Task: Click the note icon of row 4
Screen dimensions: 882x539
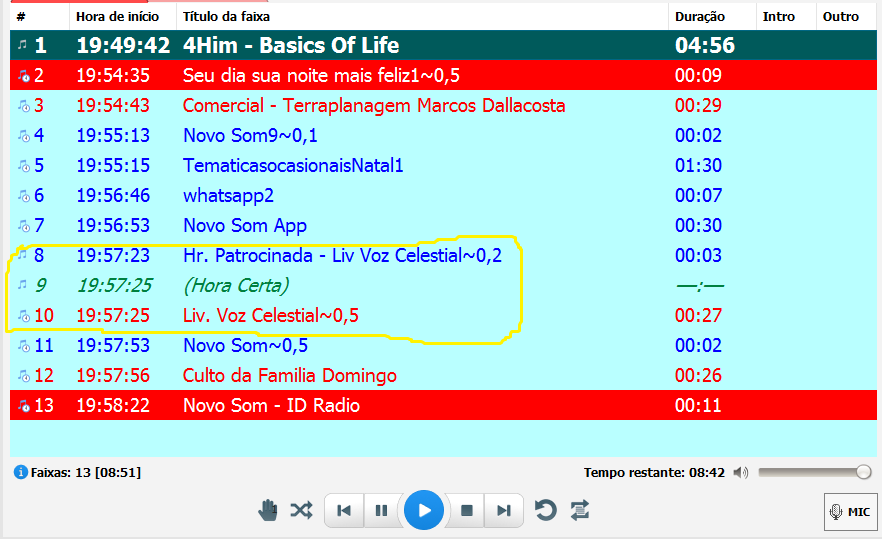Action: tap(24, 136)
